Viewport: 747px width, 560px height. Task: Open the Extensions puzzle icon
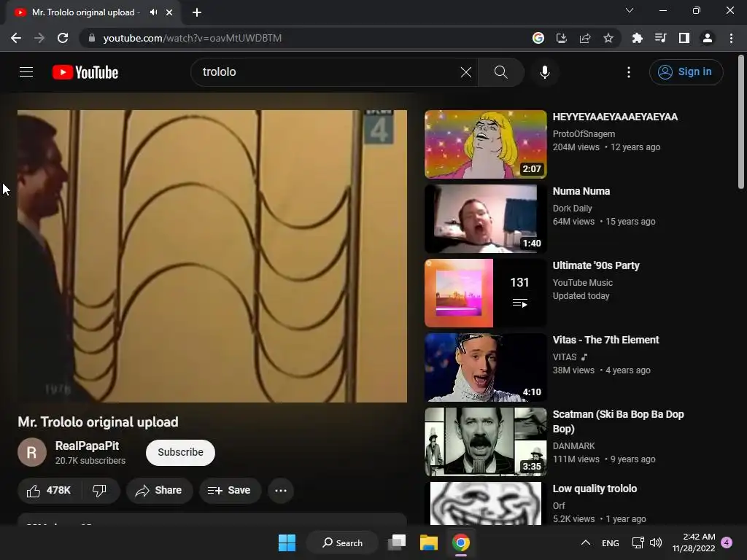[637, 38]
